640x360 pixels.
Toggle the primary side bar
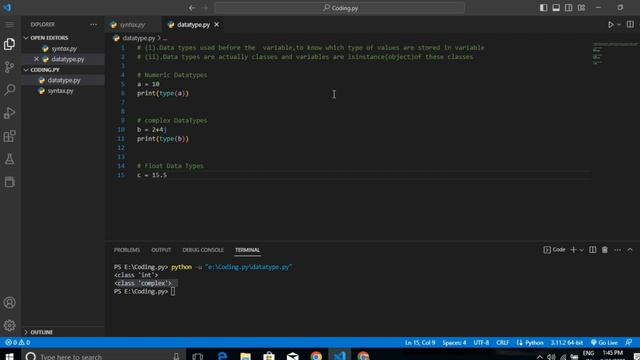(543, 8)
